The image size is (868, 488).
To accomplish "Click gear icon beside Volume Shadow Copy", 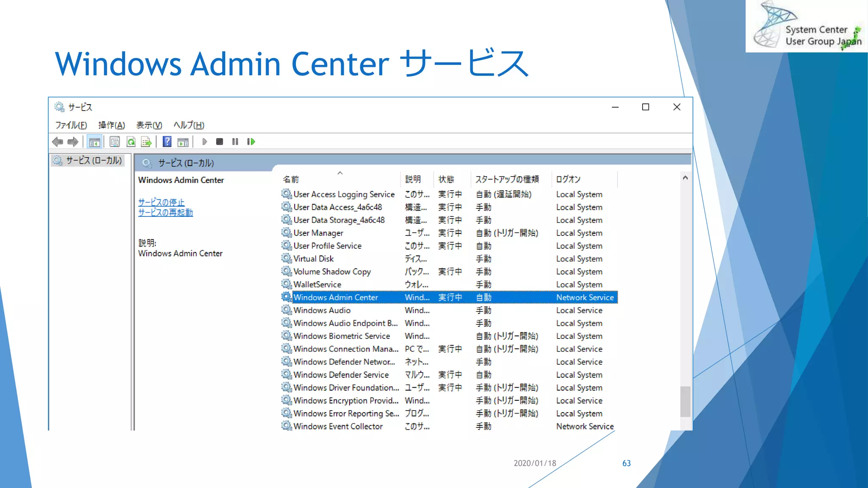I will 287,271.
